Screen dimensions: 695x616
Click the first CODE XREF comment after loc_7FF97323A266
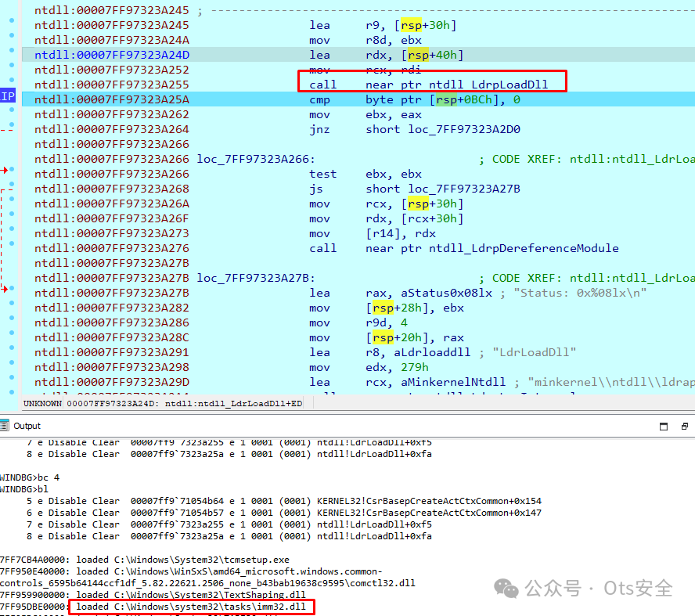tap(587, 159)
